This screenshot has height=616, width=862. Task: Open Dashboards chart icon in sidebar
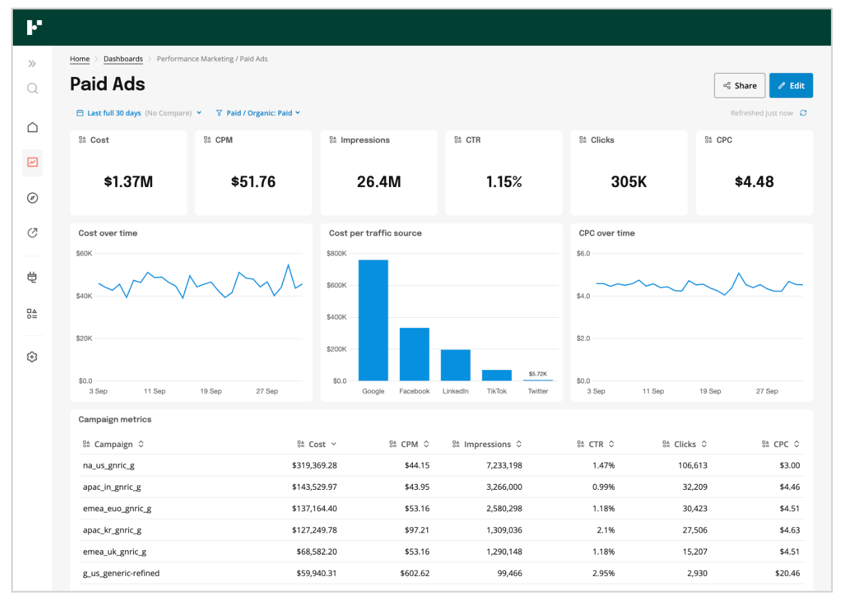pos(32,162)
